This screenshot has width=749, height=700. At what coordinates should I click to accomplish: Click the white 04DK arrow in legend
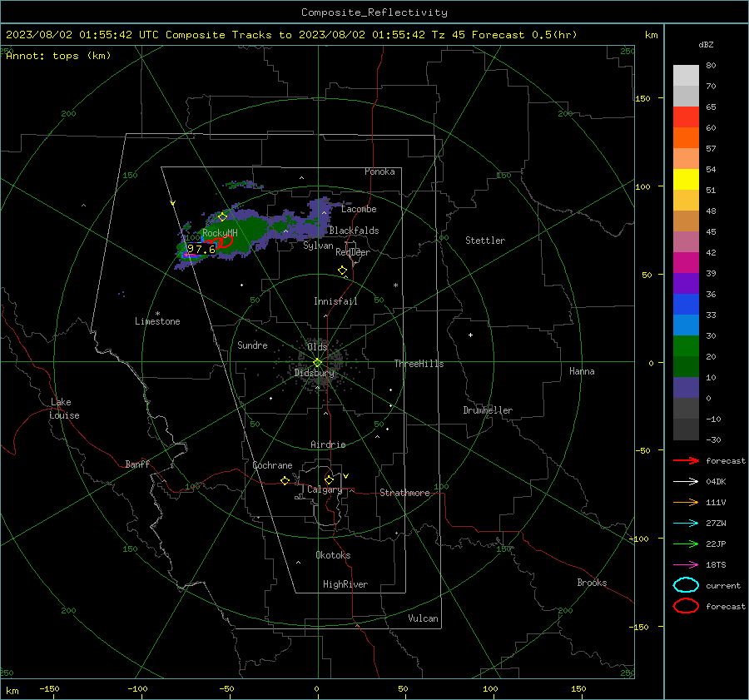[x=686, y=481]
